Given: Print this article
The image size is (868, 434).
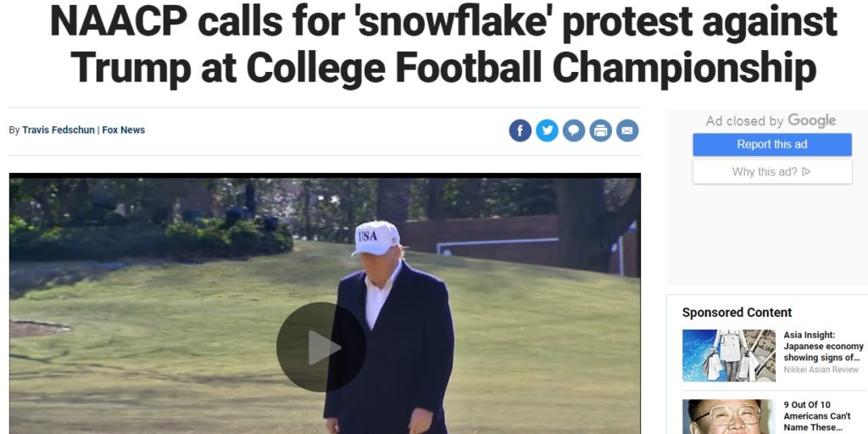Looking at the screenshot, I should (x=601, y=131).
